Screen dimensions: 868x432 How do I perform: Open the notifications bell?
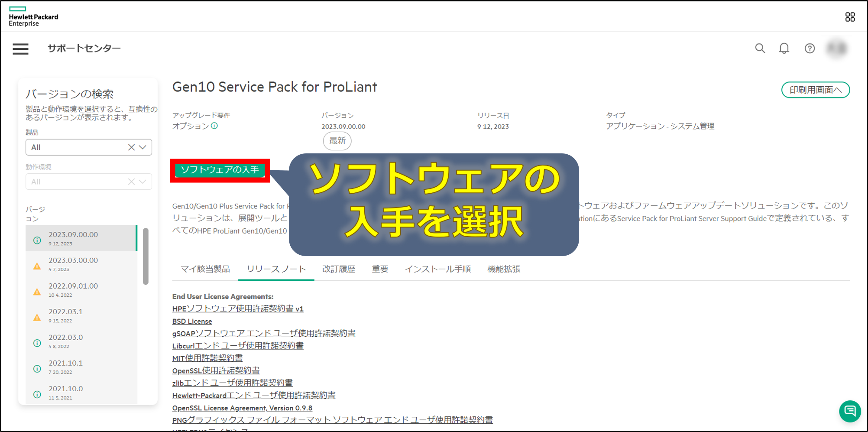[784, 48]
